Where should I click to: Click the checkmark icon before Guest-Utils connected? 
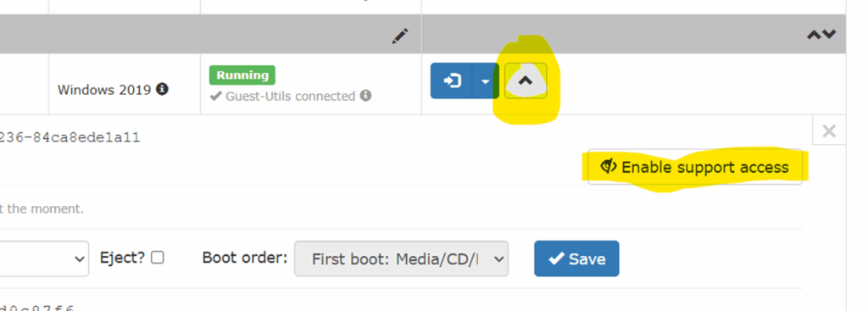[215, 97]
